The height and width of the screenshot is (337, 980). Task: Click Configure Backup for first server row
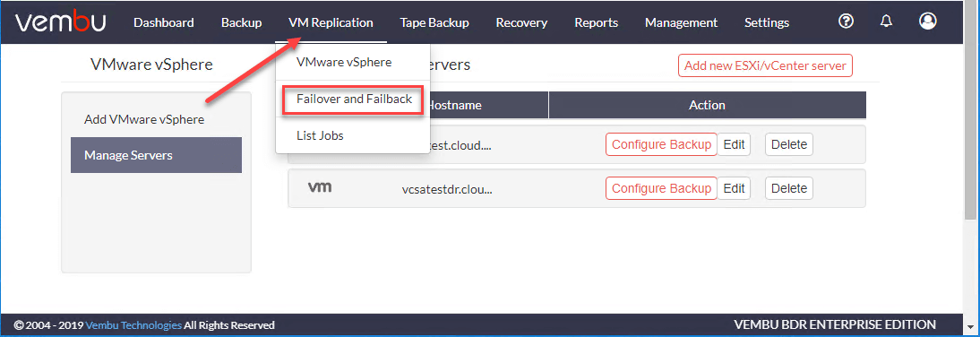point(661,144)
